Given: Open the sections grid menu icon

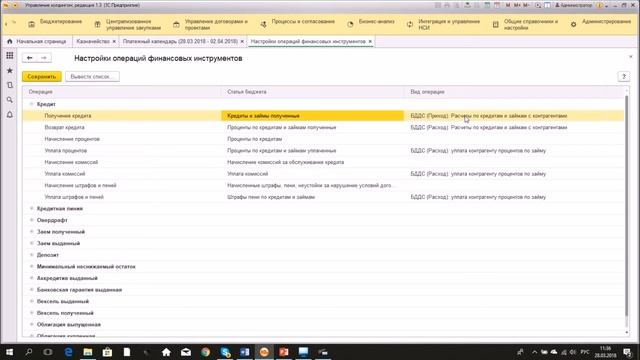Looking at the screenshot, I should click(x=9, y=56).
